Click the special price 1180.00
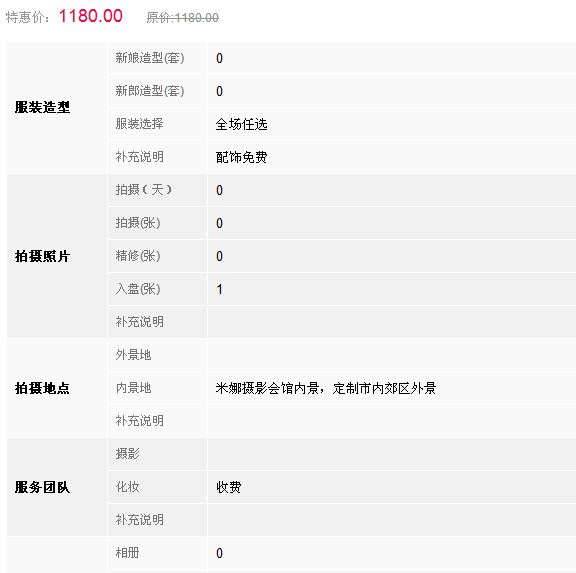The width and height of the screenshot is (576, 573). (90, 16)
